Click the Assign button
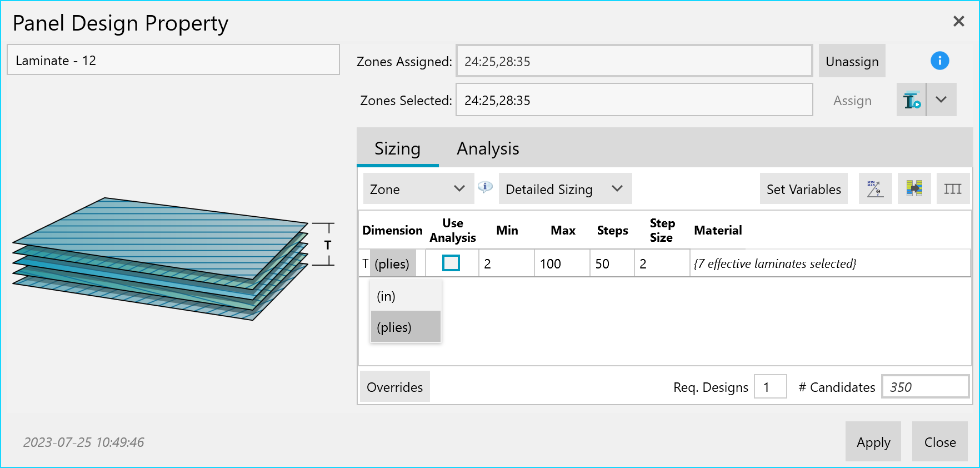This screenshot has height=468, width=980. [x=852, y=100]
